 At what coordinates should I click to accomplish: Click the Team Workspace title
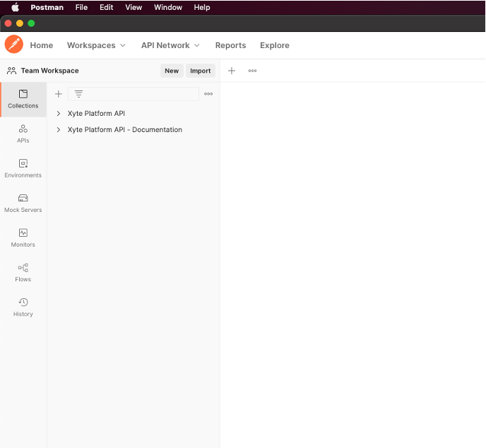pyautogui.click(x=50, y=71)
